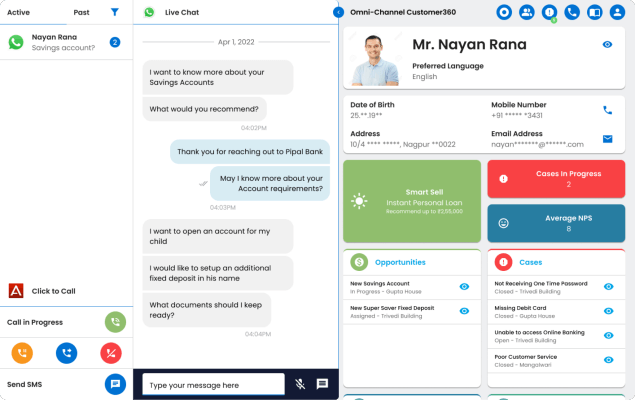Open the user profile icon in header
This screenshot has width=635, height=400.
click(x=618, y=12)
